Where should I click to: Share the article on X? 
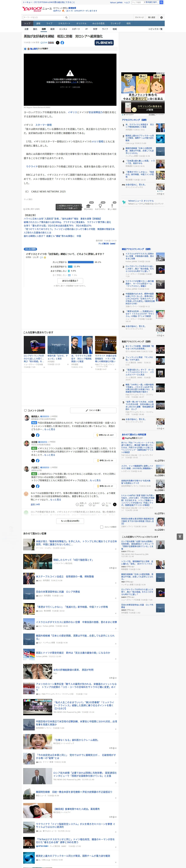(57, 43)
